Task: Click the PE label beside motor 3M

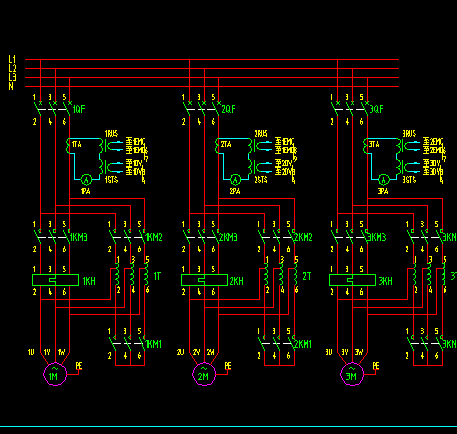Action: pos(376,366)
